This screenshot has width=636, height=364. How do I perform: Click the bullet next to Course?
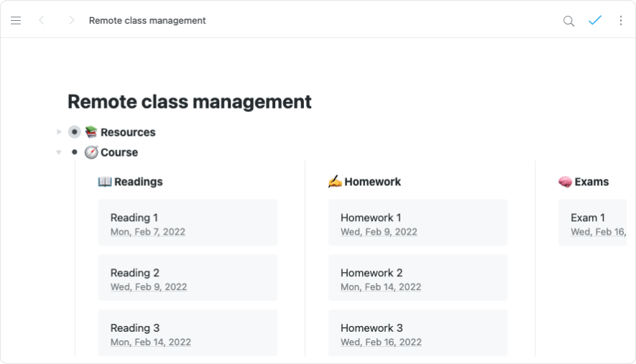click(74, 152)
